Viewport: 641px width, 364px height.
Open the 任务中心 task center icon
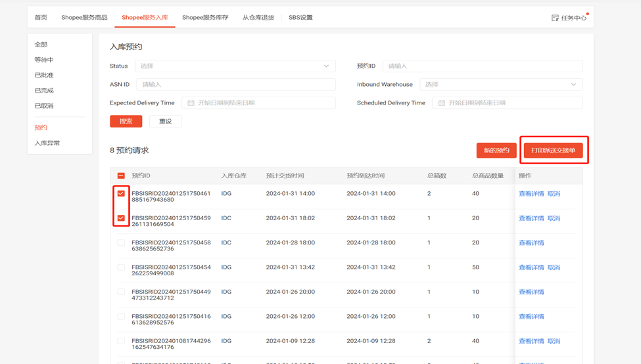(556, 18)
